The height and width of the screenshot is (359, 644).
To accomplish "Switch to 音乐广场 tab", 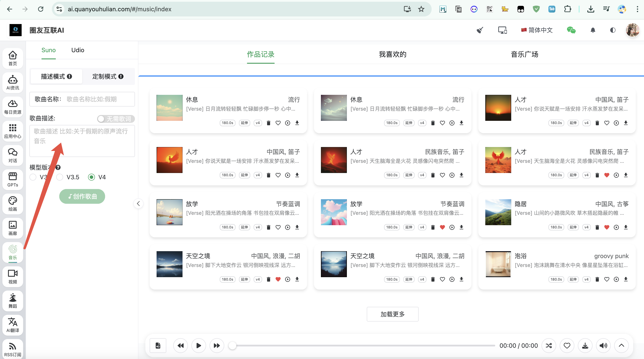I will tap(524, 54).
